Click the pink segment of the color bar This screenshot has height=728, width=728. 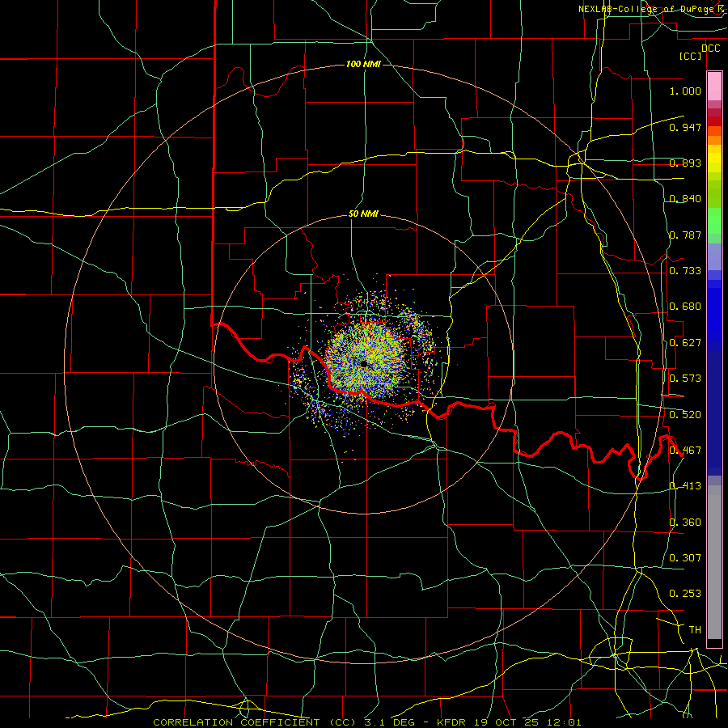click(x=714, y=86)
